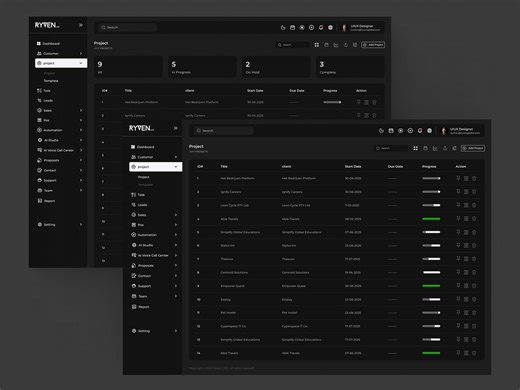Open Dashboard in front window sidebar

(143, 147)
